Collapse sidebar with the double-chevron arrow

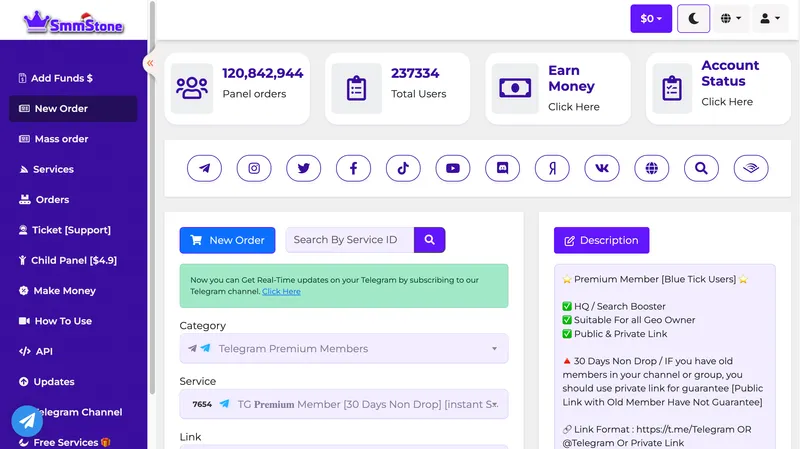(150, 63)
